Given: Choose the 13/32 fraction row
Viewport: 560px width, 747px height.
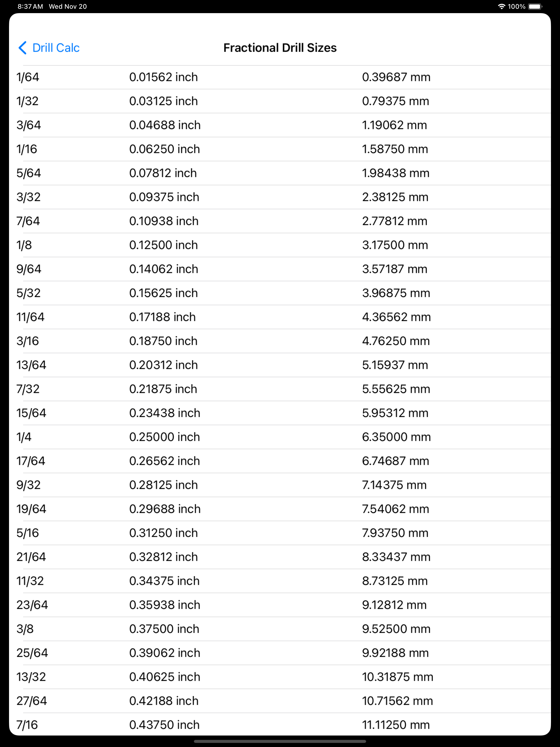Looking at the screenshot, I should click(x=280, y=677).
